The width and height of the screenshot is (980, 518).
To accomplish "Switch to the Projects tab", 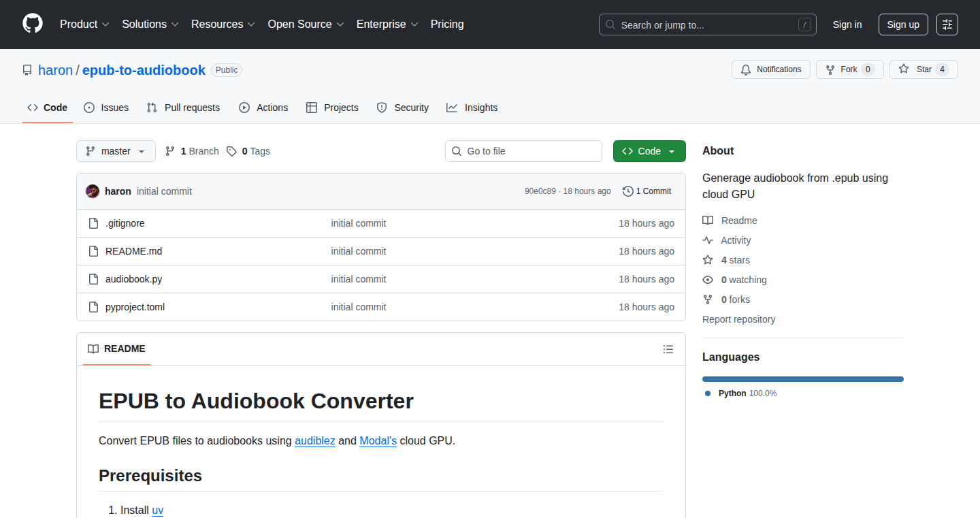I will pos(333,108).
